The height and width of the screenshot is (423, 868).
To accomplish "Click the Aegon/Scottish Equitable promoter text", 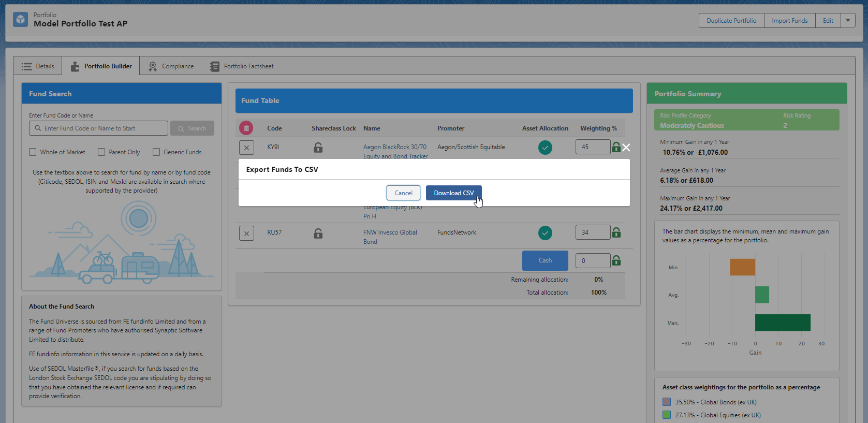I will point(471,147).
